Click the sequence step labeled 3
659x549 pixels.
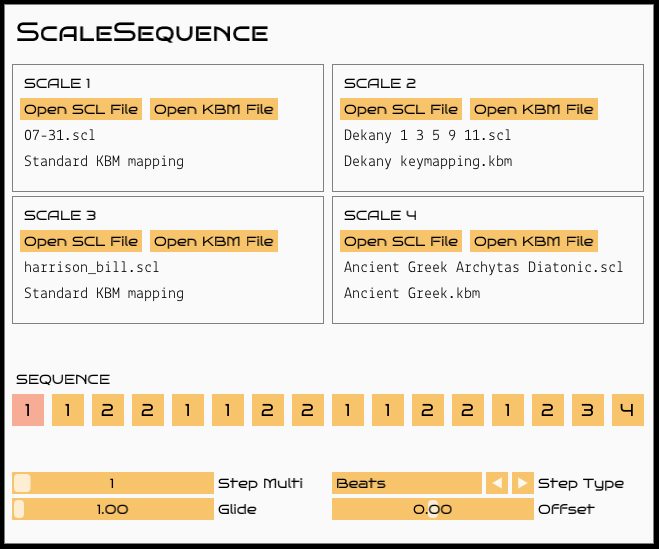[x=587, y=410]
